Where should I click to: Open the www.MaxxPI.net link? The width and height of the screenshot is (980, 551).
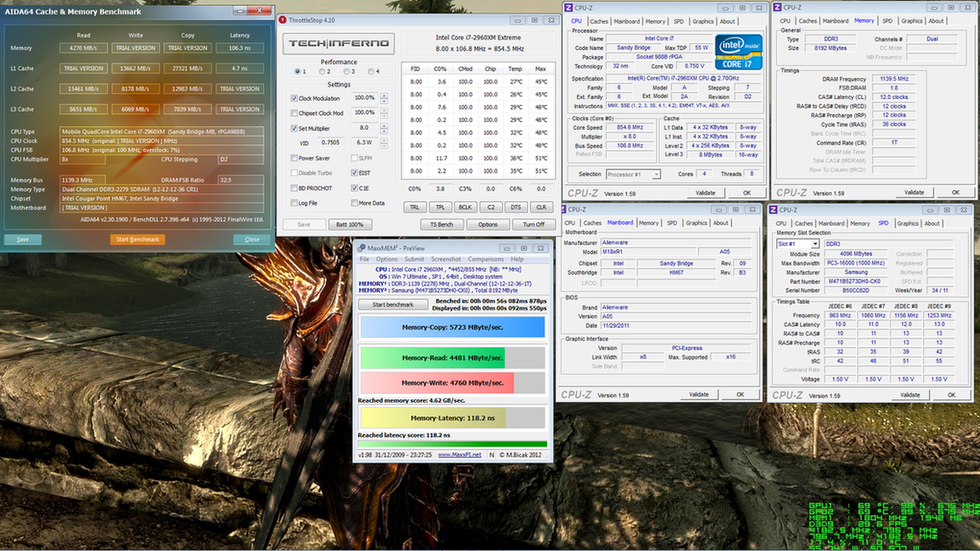(459, 454)
